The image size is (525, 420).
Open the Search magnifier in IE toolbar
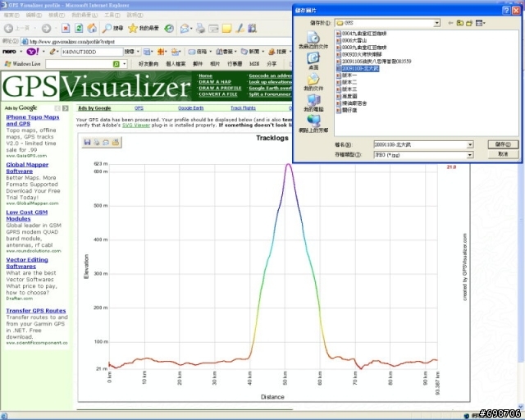[107, 29]
